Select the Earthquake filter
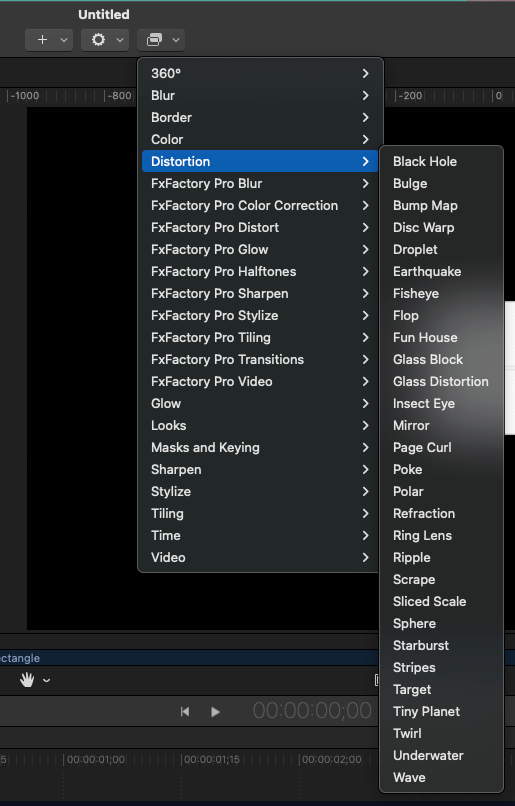 click(441, 271)
